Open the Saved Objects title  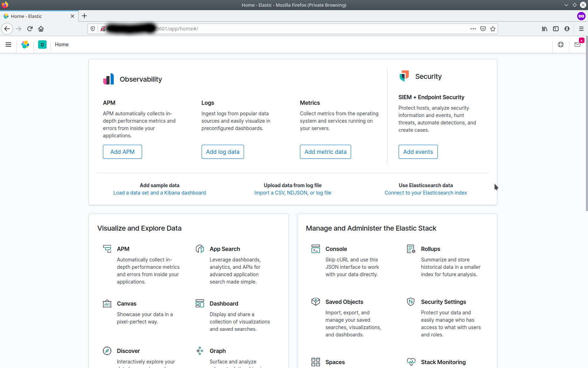(x=344, y=302)
